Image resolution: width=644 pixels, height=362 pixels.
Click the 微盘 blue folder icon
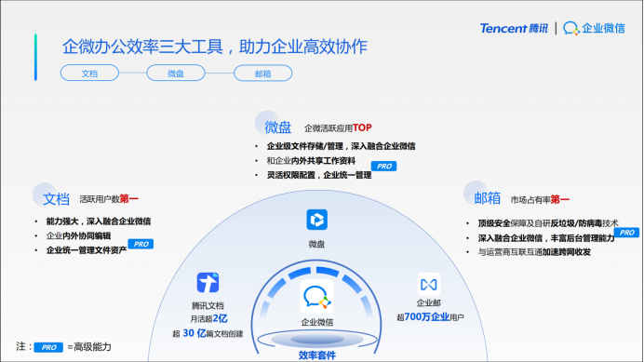(316, 220)
